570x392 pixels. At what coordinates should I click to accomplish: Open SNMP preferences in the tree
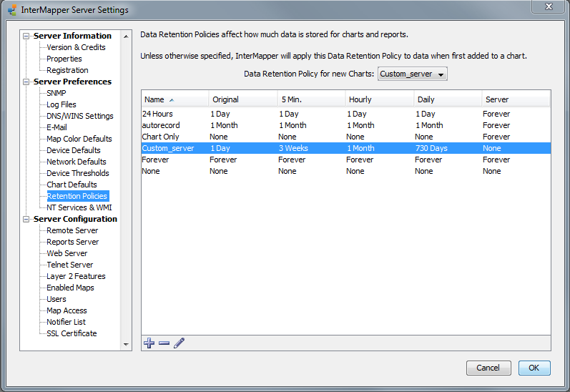click(56, 93)
